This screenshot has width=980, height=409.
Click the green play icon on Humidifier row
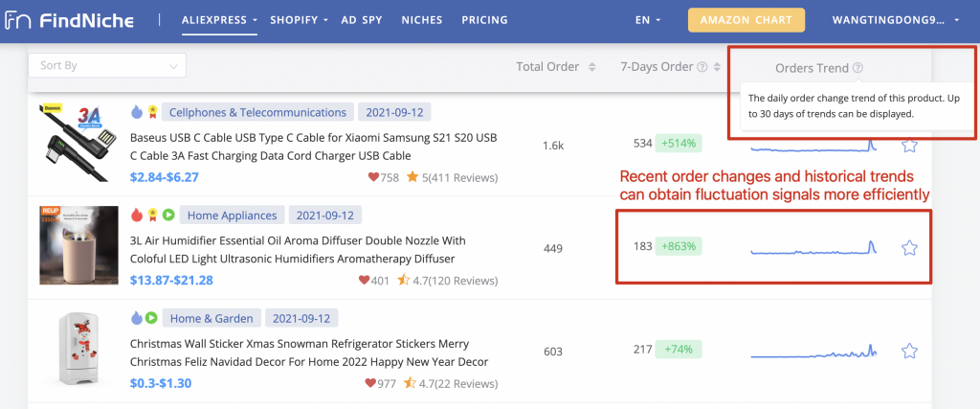click(x=168, y=216)
